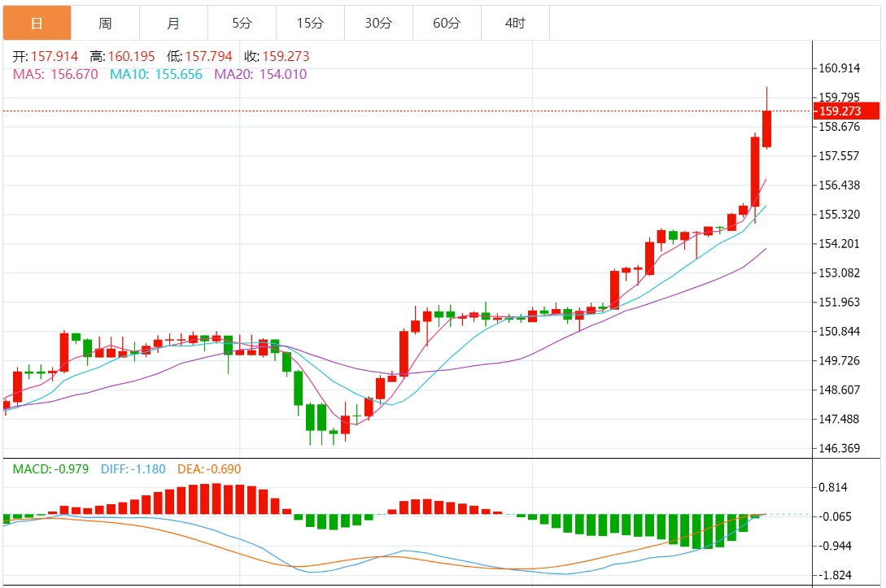Select the 15分 interval tab
This screenshot has height=588, width=886.
(x=310, y=23)
